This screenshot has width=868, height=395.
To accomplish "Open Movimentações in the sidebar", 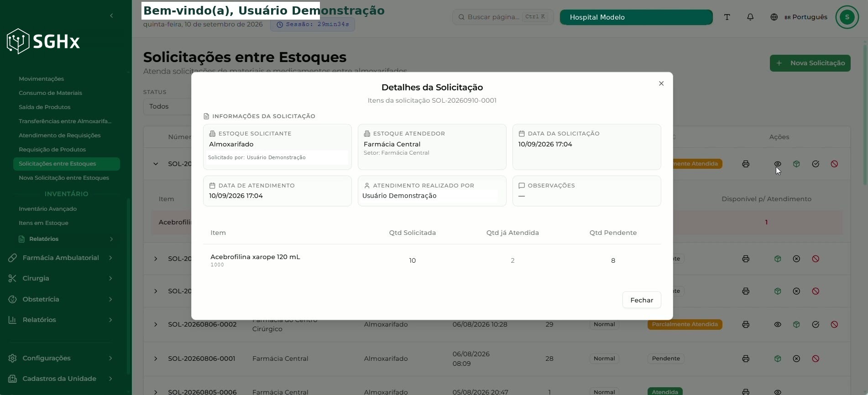I will point(41,79).
